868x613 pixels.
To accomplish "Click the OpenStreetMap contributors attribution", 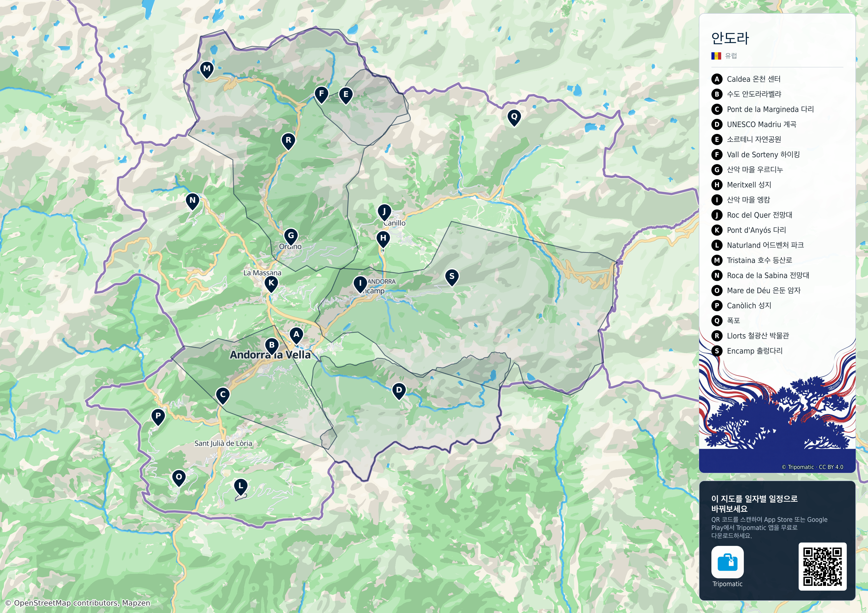I will [x=78, y=603].
